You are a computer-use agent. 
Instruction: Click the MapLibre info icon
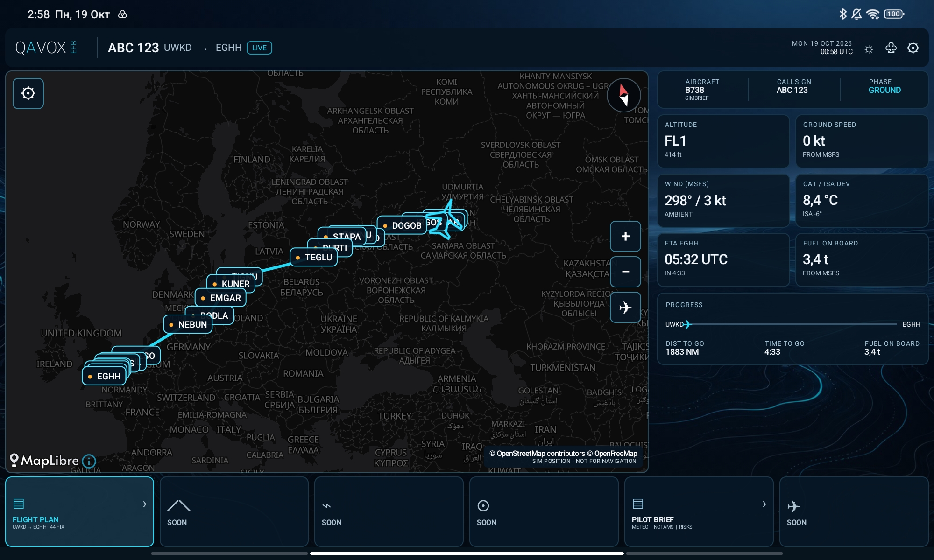(89, 461)
